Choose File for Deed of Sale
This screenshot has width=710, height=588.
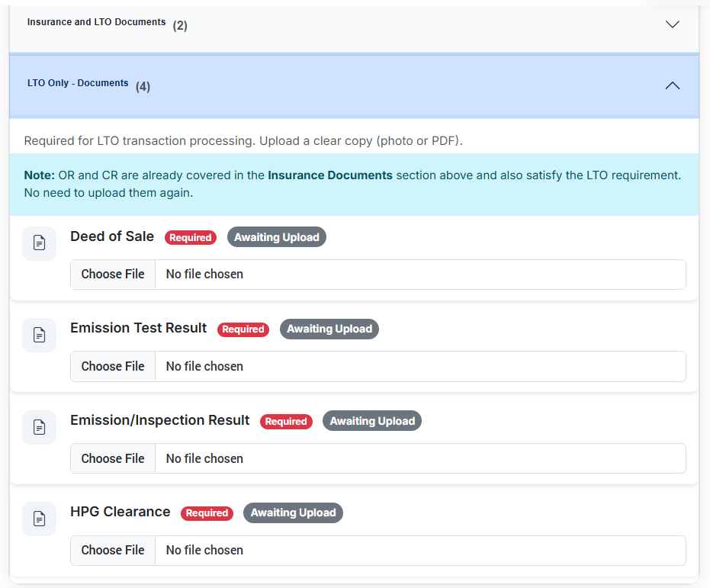coord(113,275)
